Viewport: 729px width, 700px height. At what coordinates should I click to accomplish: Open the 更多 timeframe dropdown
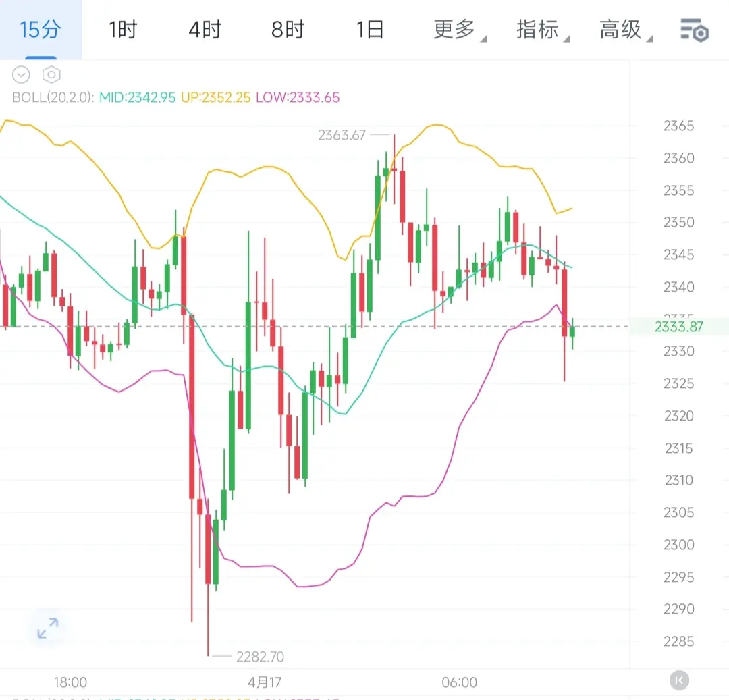(x=459, y=30)
